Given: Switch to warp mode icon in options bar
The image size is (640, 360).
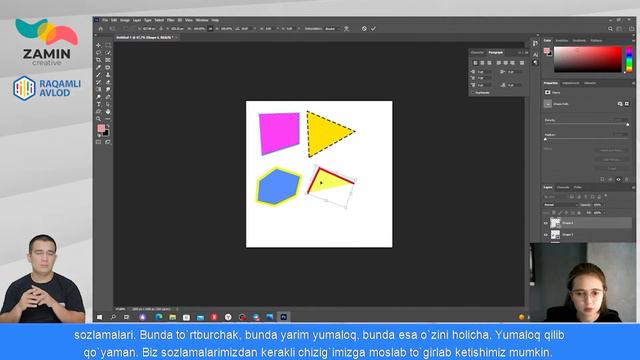Looking at the screenshot, I should coord(346,29).
